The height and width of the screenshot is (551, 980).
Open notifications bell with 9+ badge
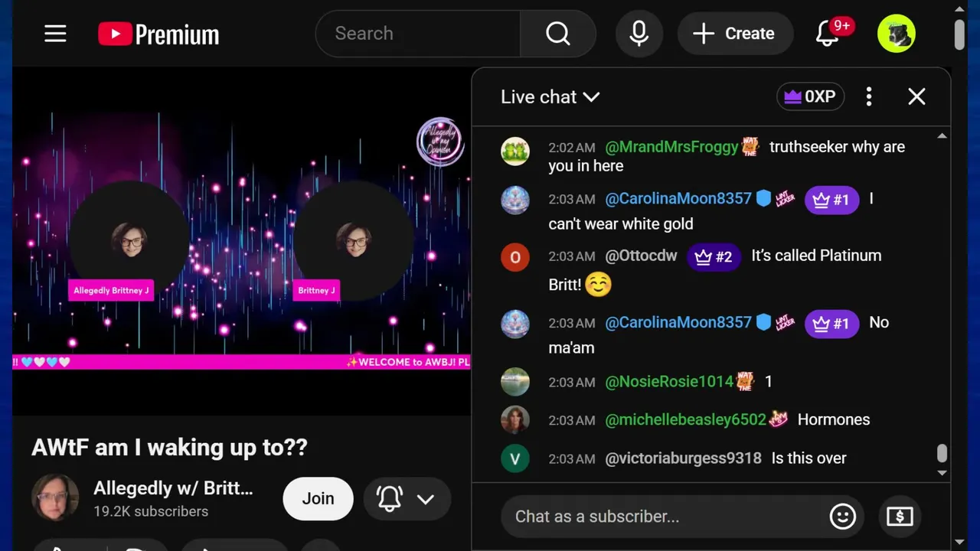tap(828, 34)
